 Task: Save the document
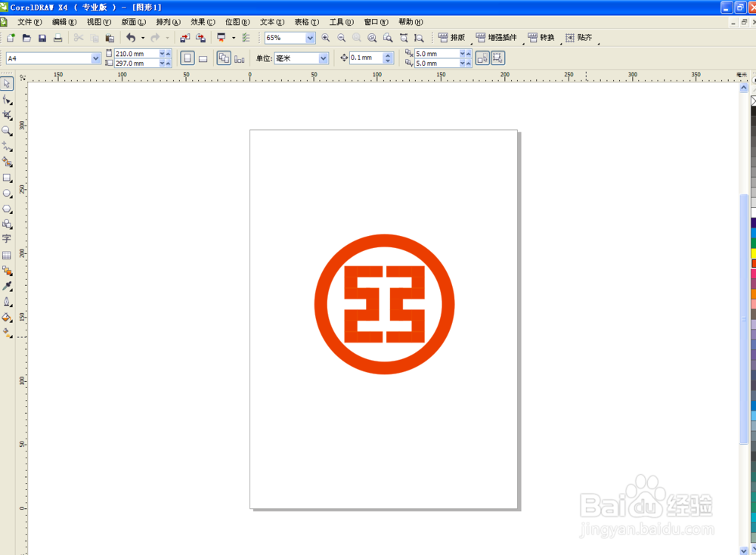pos(42,38)
